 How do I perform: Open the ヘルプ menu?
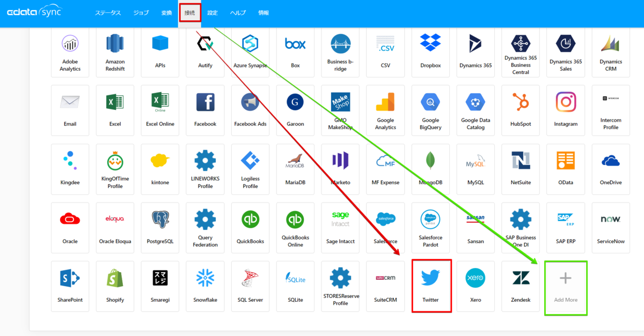(238, 13)
